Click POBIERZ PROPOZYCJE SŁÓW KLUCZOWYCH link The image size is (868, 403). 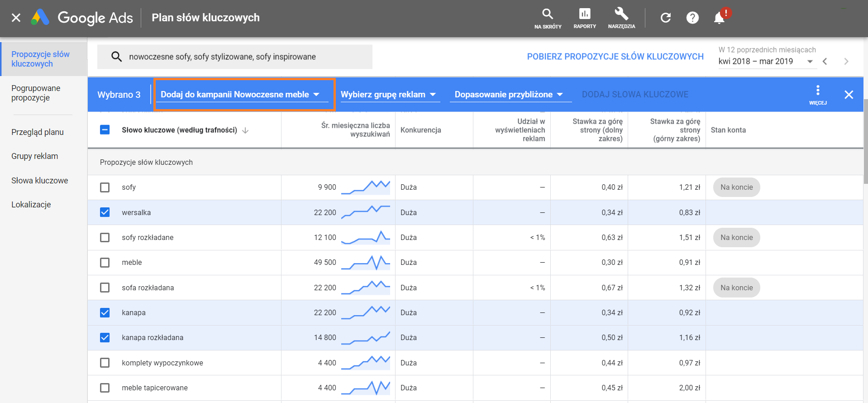(615, 57)
